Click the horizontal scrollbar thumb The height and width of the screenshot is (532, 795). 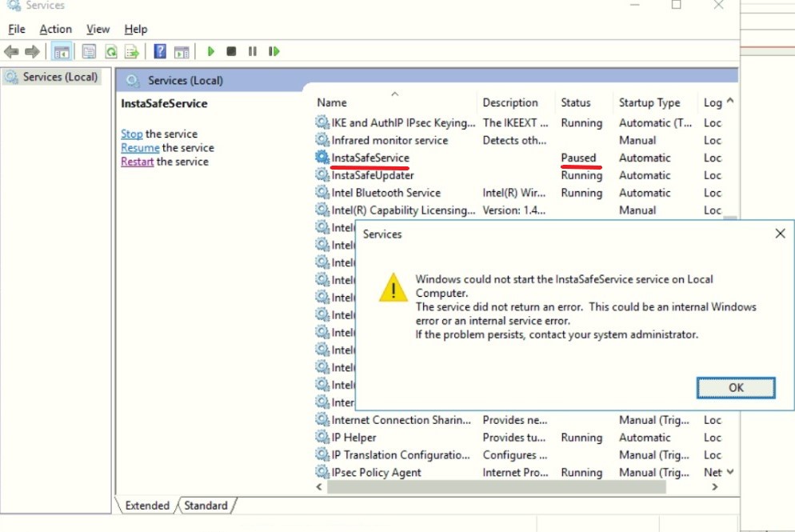pyautogui.click(x=497, y=487)
